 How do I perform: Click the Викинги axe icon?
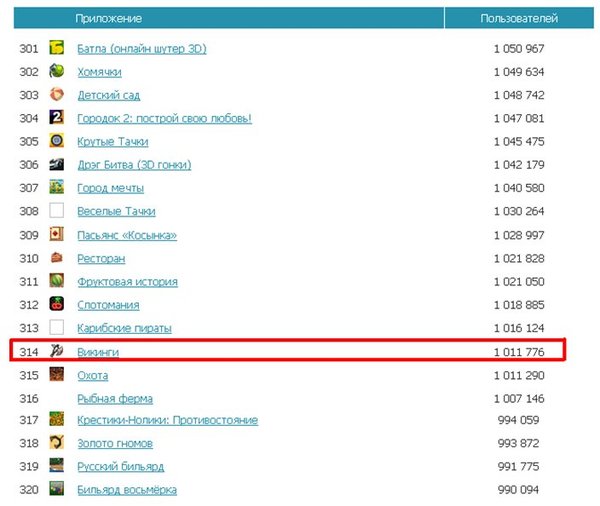point(57,351)
